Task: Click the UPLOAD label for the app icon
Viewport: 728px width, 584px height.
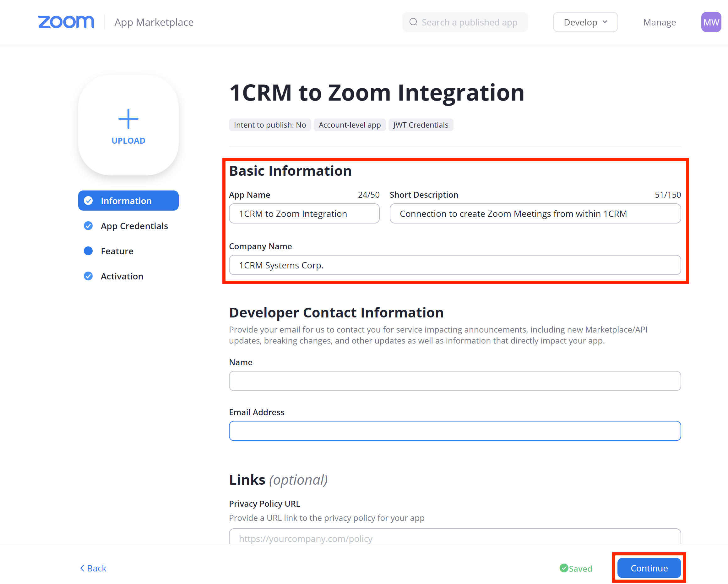Action: 128,140
